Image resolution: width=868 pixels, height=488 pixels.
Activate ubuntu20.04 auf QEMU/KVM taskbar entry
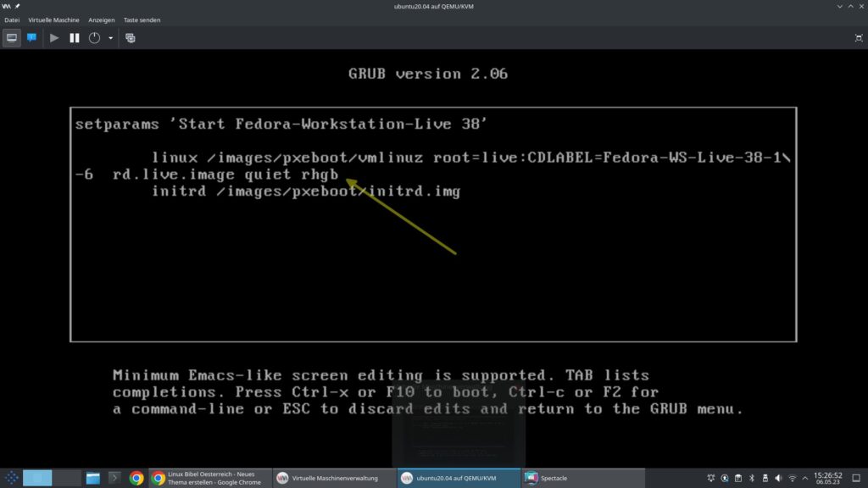coord(459,478)
